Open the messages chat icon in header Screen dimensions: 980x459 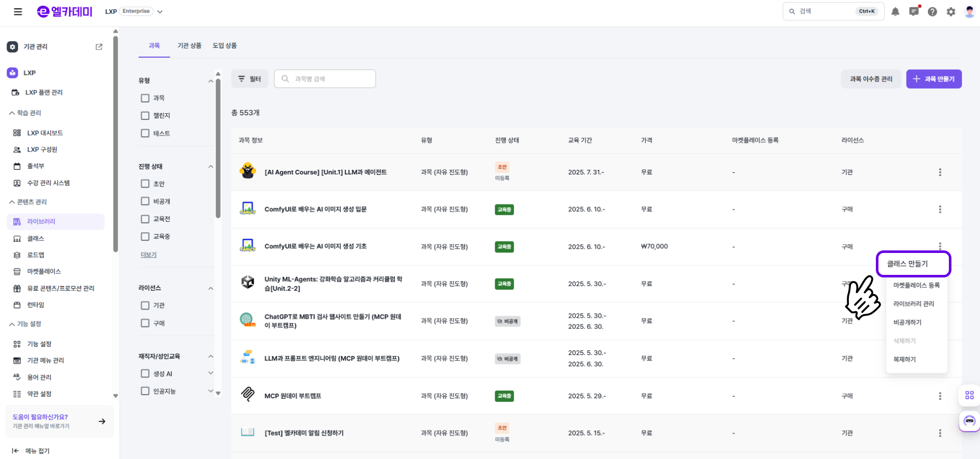[x=914, y=11]
